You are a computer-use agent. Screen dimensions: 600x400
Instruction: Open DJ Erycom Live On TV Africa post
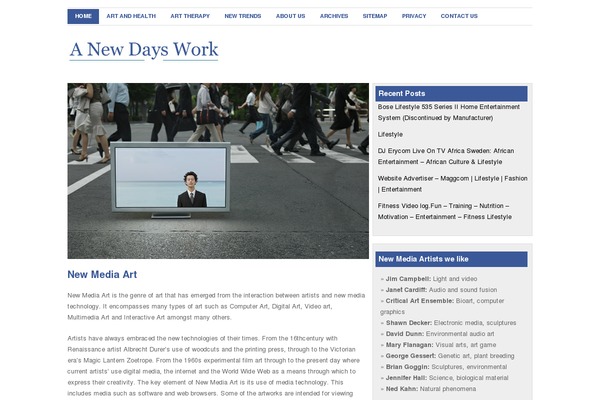[x=446, y=156]
